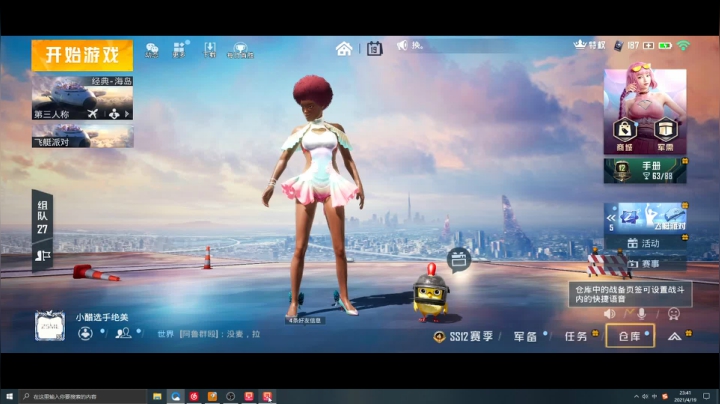Open the Windows Start button

tap(9, 396)
